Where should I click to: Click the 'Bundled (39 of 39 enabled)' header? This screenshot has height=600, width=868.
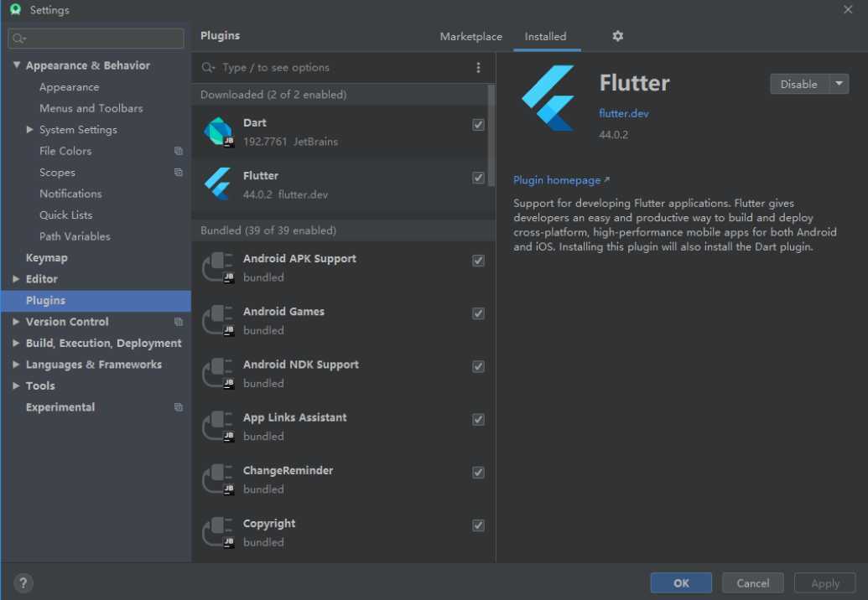tap(268, 230)
